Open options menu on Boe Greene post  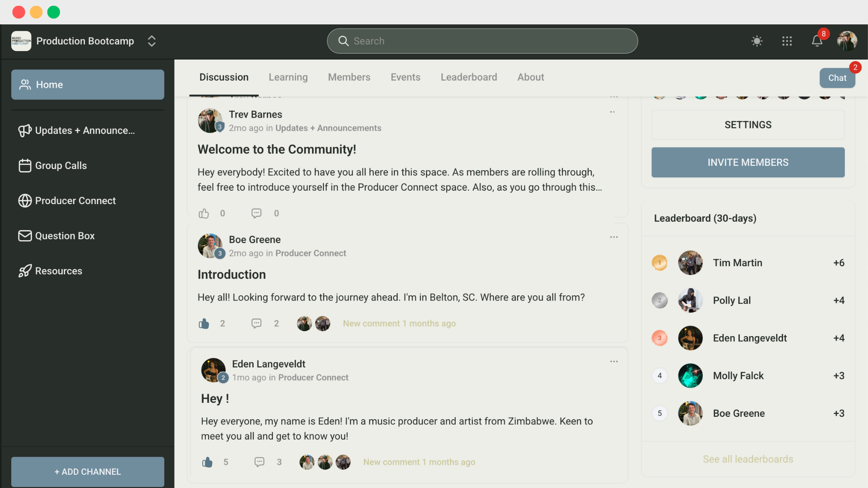(613, 237)
